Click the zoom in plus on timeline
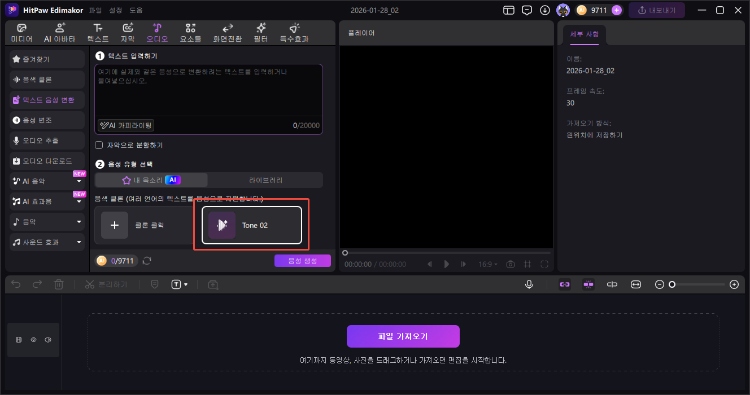Image resolution: width=750 pixels, height=395 pixels. (x=734, y=285)
